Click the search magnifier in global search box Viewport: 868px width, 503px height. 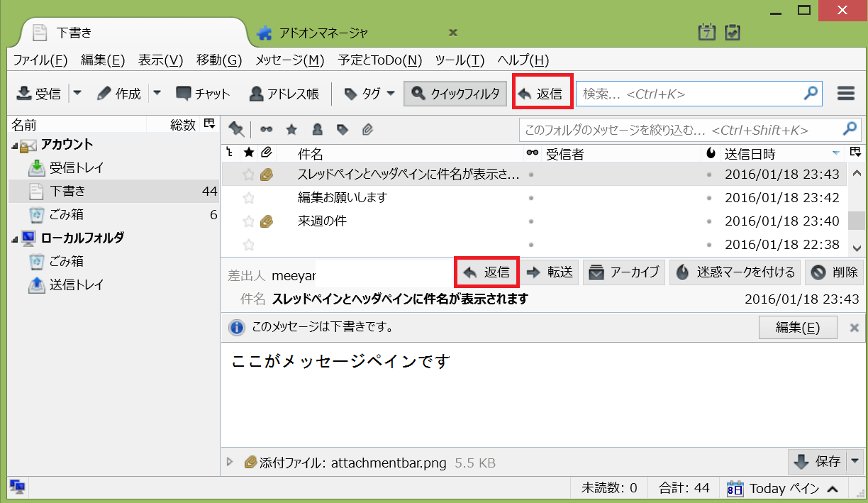point(811,93)
